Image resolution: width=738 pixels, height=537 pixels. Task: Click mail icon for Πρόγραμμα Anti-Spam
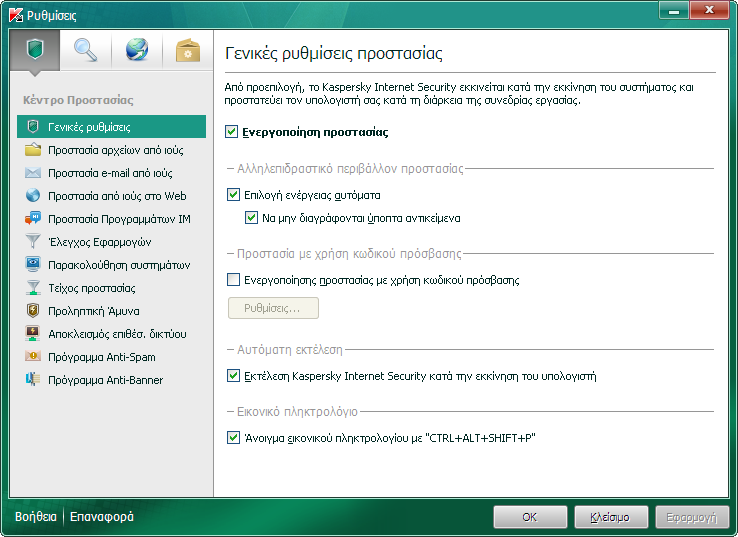pos(33,356)
